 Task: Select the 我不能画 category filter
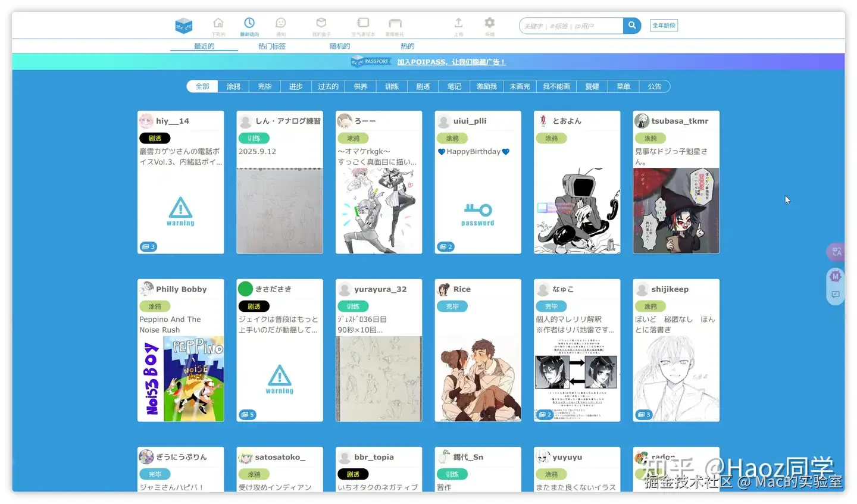point(556,86)
